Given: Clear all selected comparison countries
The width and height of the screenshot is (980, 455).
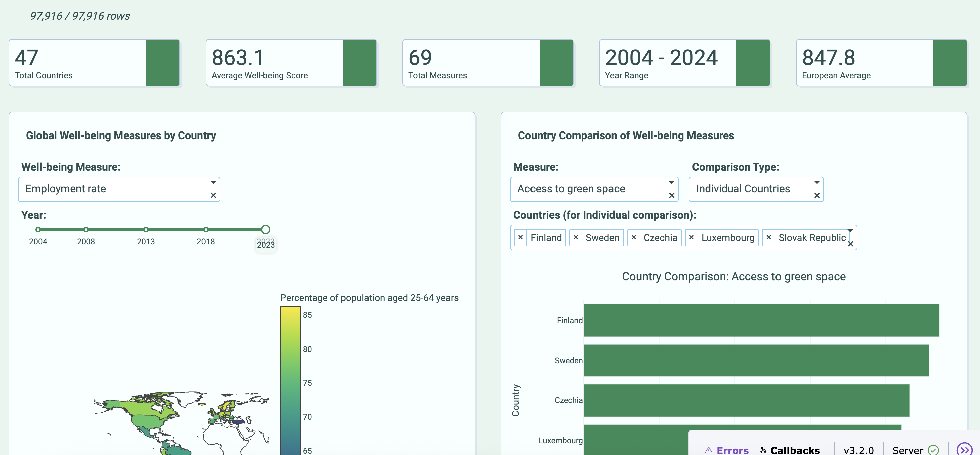Looking at the screenshot, I should 851,244.
